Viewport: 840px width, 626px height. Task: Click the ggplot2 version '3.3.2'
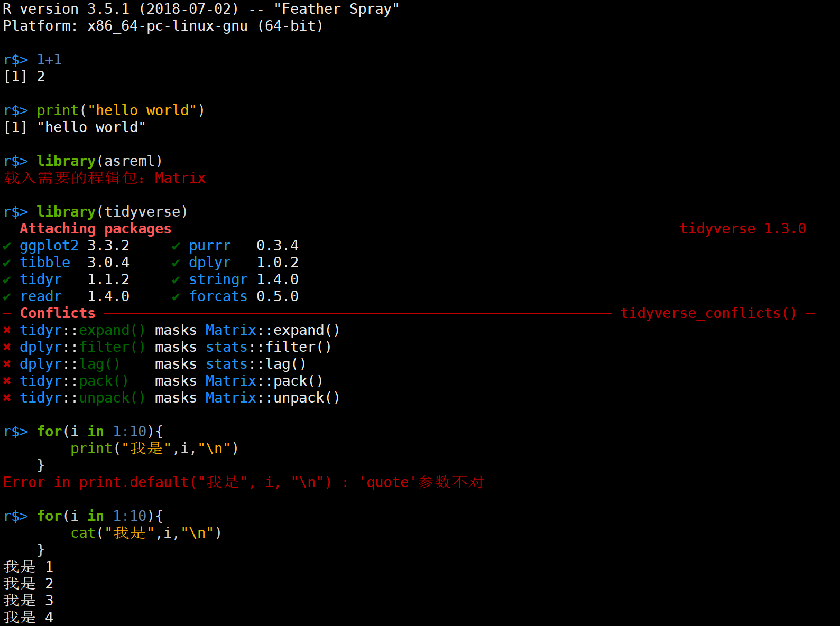[108, 246]
